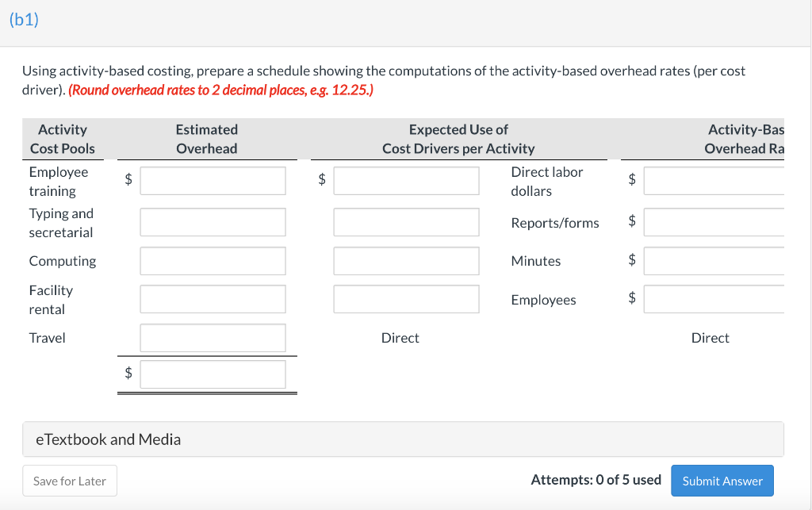Click the total estimated overhead input field
This screenshot has width=812, height=510.
tap(213, 374)
